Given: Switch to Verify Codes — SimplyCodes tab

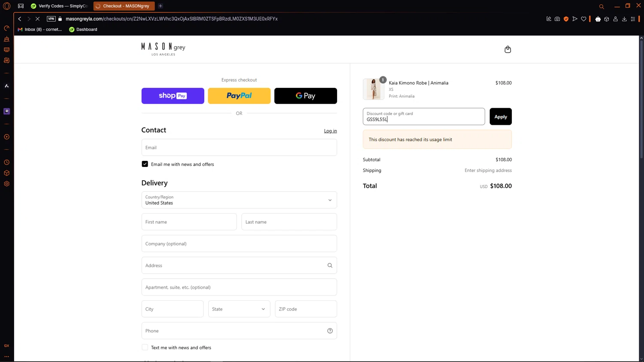Looking at the screenshot, I should pyautogui.click(x=59, y=6).
